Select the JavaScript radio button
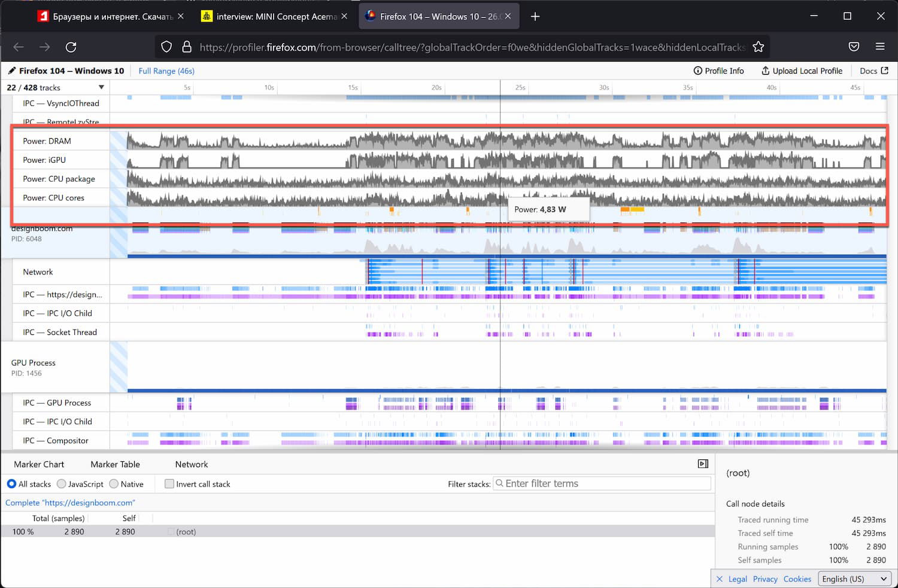This screenshot has height=588, width=898. 62,484
